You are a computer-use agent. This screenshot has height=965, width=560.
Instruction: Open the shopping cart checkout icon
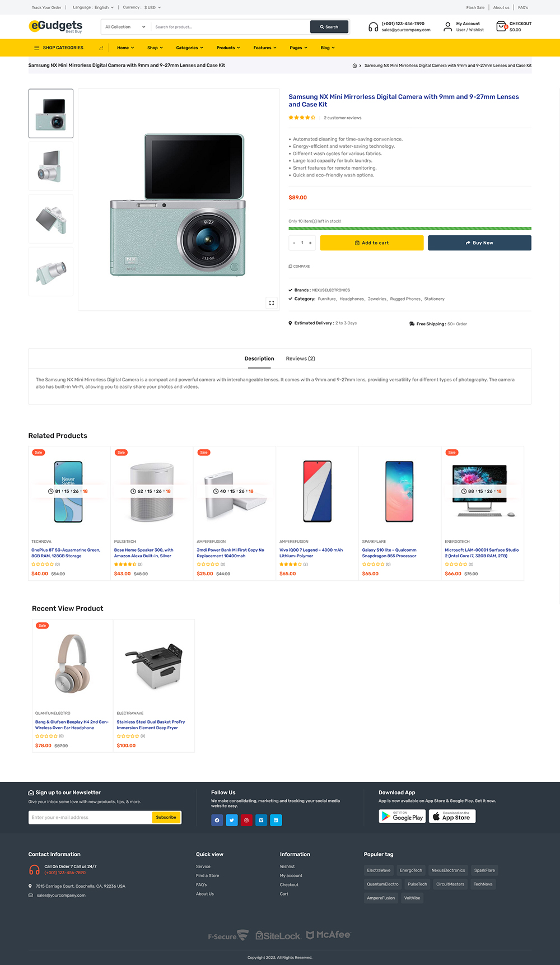[x=502, y=26]
